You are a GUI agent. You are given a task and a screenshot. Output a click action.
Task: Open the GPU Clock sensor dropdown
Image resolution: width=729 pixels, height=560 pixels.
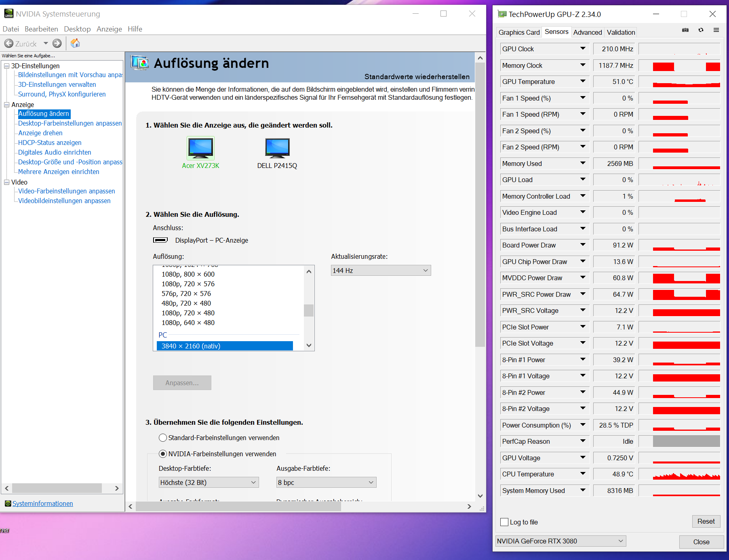click(x=583, y=49)
